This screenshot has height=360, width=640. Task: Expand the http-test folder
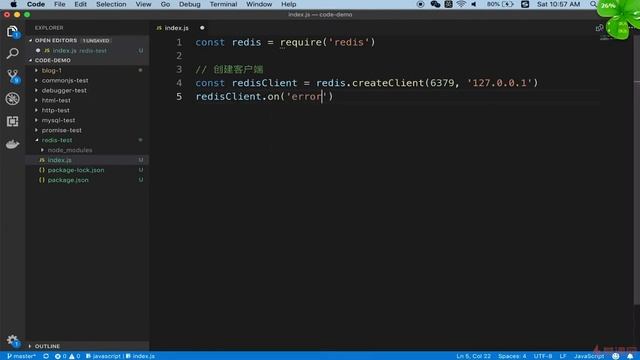point(56,110)
